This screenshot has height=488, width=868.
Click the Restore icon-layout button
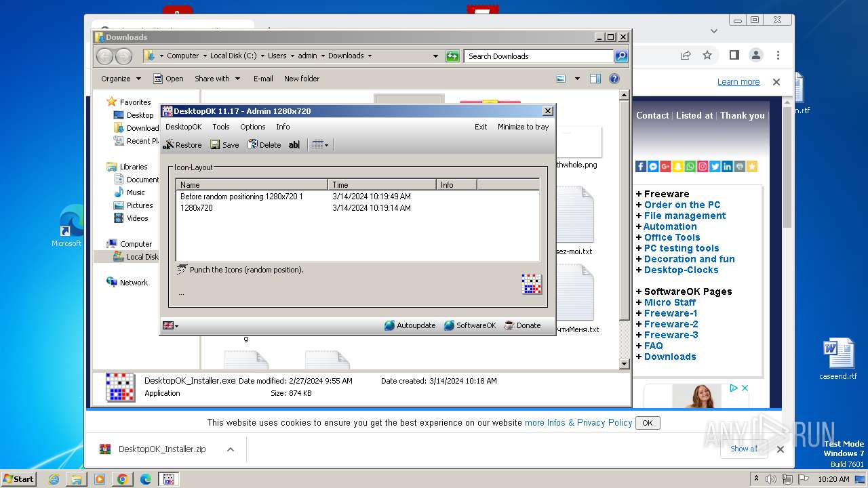[x=182, y=144]
